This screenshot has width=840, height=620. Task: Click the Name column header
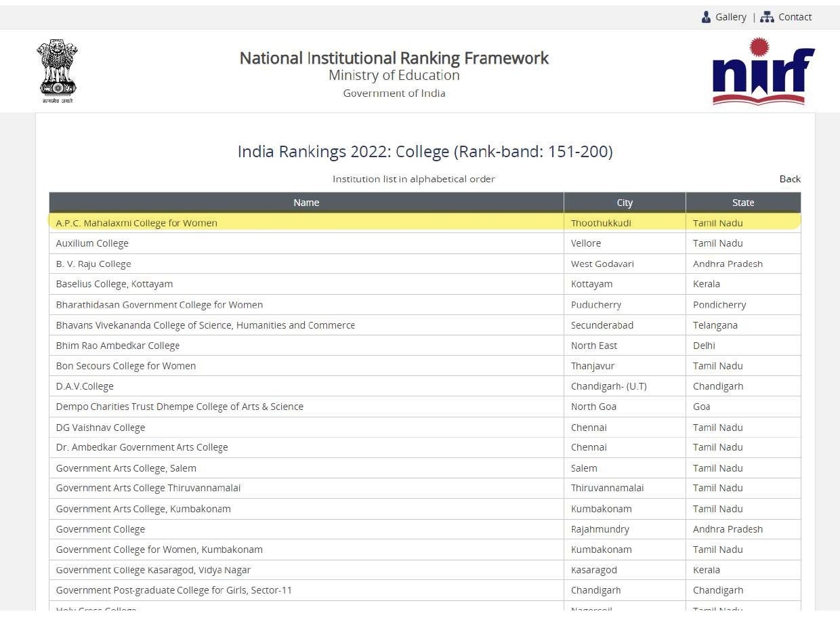tap(306, 203)
